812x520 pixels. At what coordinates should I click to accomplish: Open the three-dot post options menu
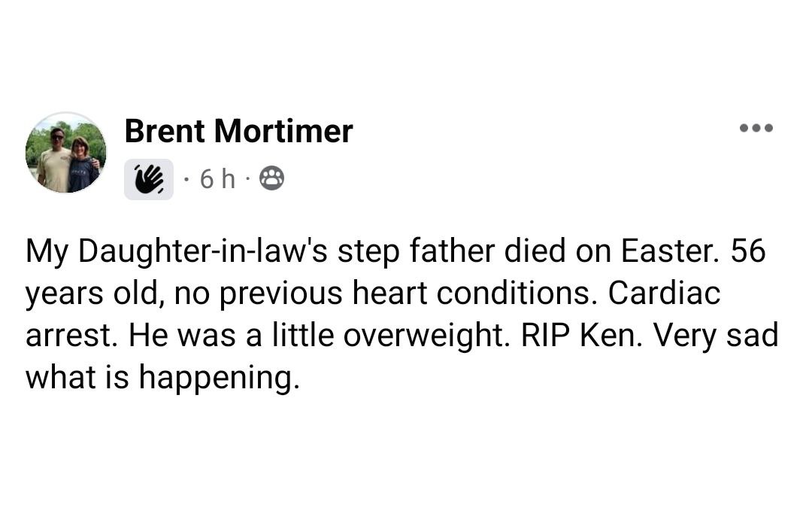(756, 129)
